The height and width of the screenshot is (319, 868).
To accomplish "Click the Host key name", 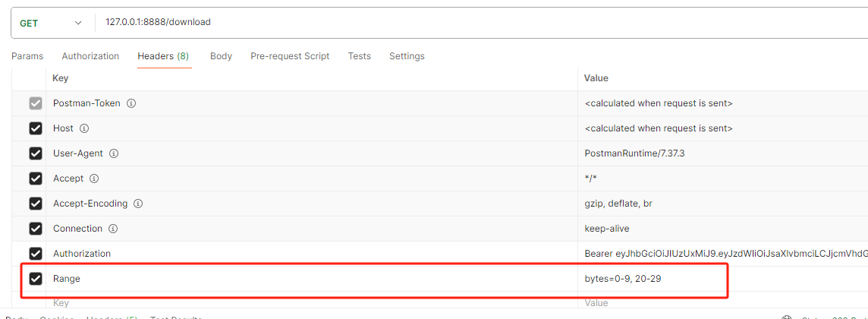I will point(63,128).
